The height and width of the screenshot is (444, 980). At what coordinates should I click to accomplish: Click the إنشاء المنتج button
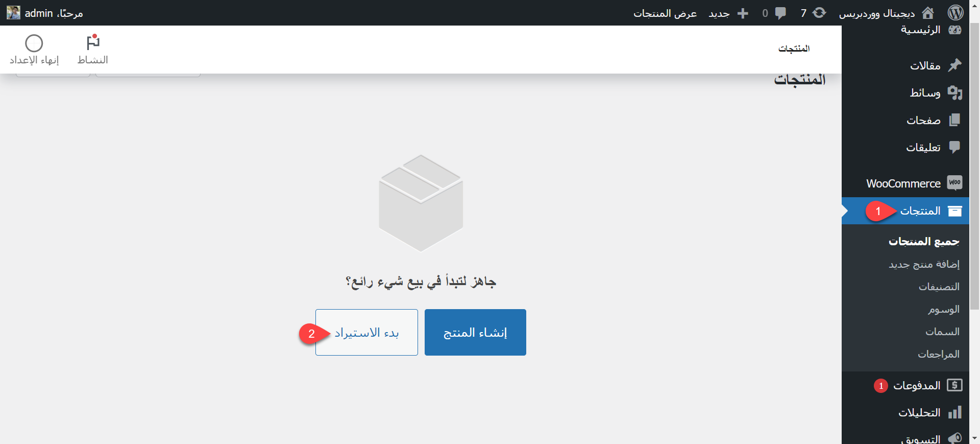click(x=475, y=333)
